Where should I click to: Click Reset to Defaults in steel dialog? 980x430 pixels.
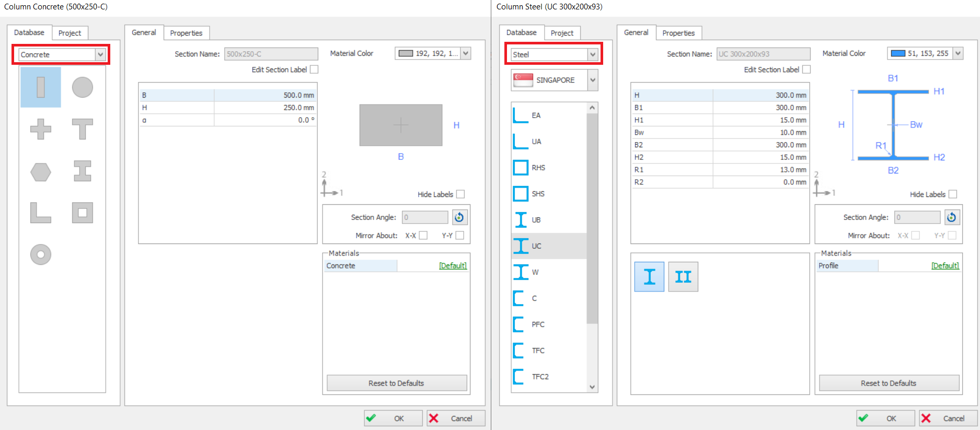click(889, 383)
